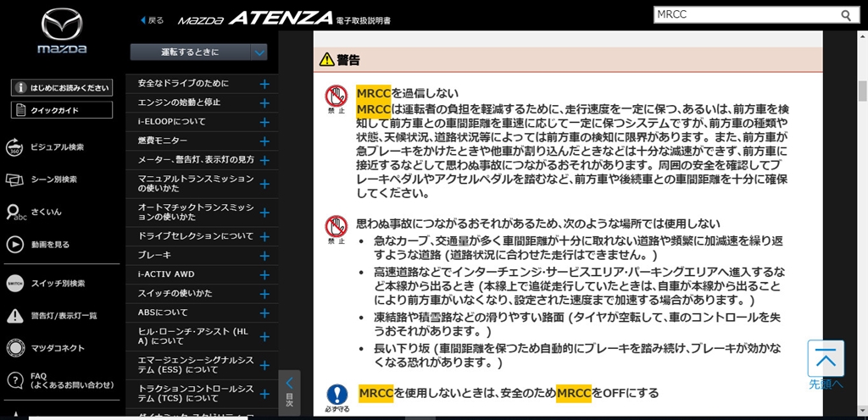Expand メーター、警告灯、表示灯の見方 section

click(264, 160)
